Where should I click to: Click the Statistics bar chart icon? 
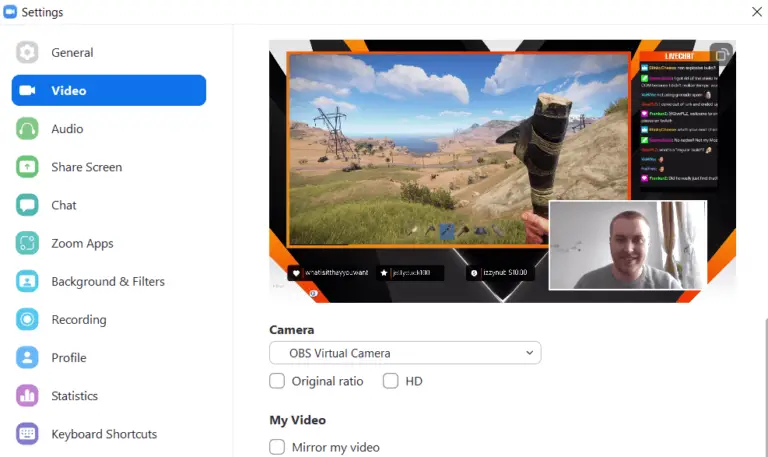click(27, 396)
